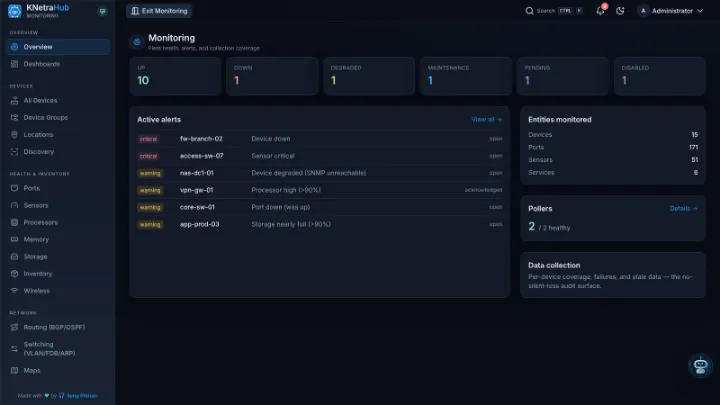
Task: Click the All Devices icon
Action: (15, 100)
